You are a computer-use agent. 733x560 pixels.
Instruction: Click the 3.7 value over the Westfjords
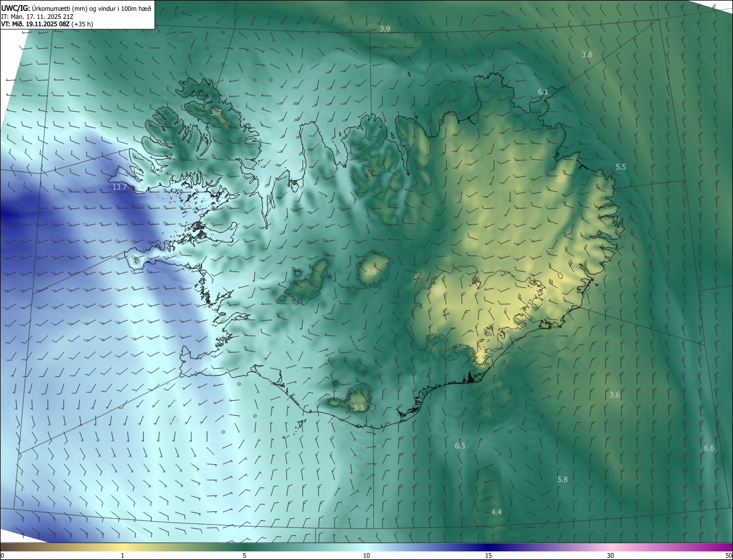pos(216,113)
